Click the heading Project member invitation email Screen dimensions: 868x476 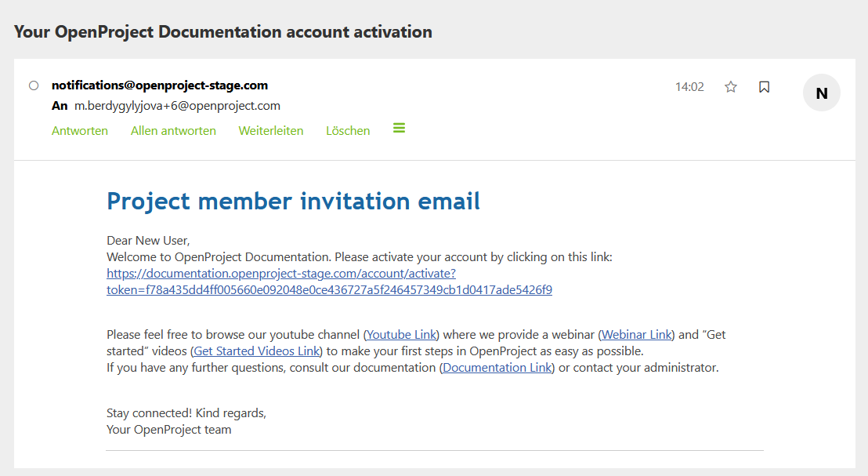(x=292, y=201)
